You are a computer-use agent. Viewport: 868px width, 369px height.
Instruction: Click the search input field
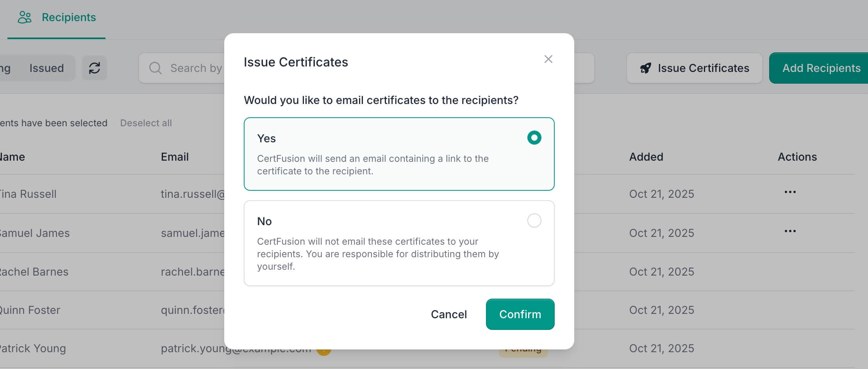coord(195,68)
